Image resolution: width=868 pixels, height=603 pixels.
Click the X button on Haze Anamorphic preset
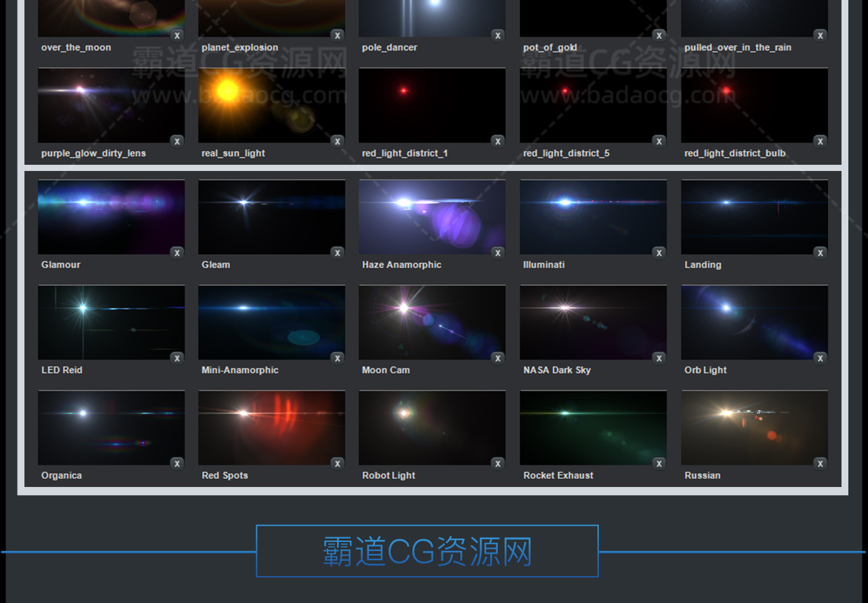tap(498, 253)
